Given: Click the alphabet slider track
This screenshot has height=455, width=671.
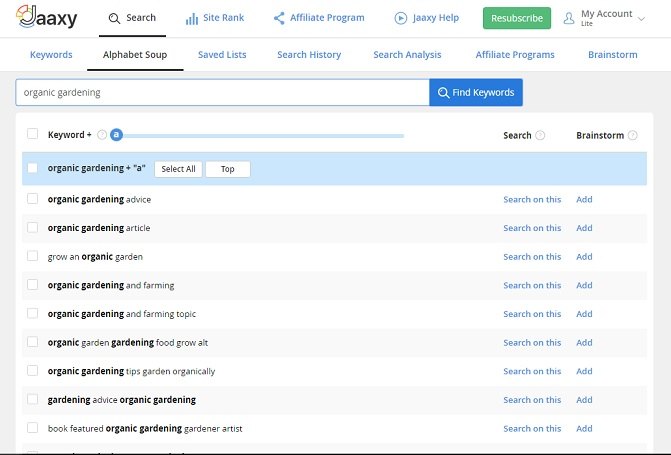Looking at the screenshot, I should point(263,136).
